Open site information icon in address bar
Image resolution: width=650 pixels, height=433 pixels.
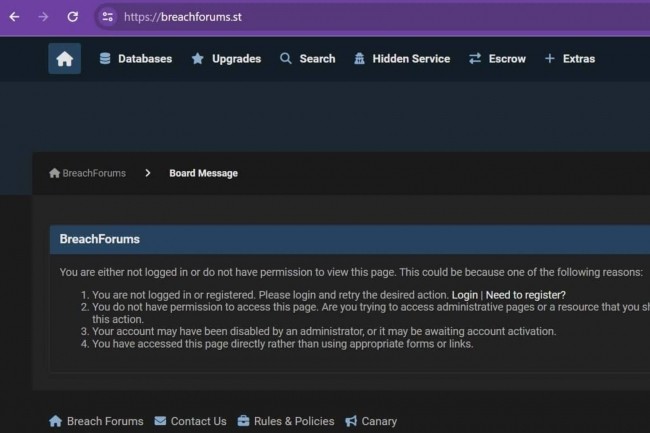point(107,17)
